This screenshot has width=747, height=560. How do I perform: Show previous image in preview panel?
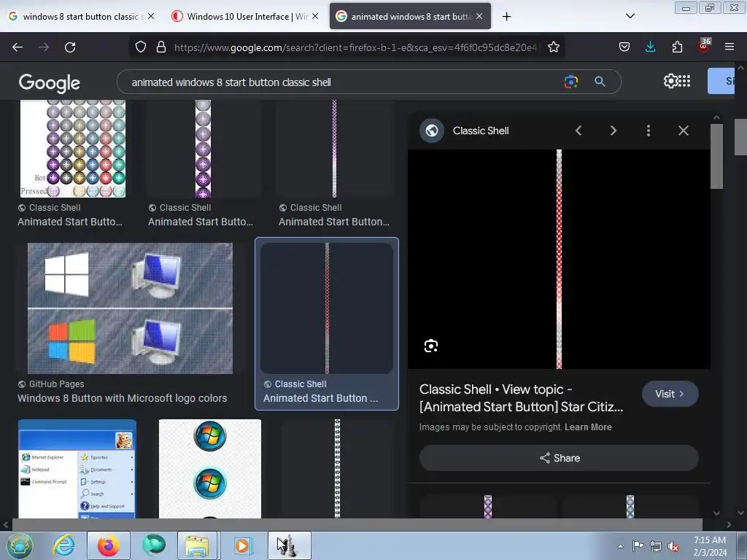(x=578, y=131)
